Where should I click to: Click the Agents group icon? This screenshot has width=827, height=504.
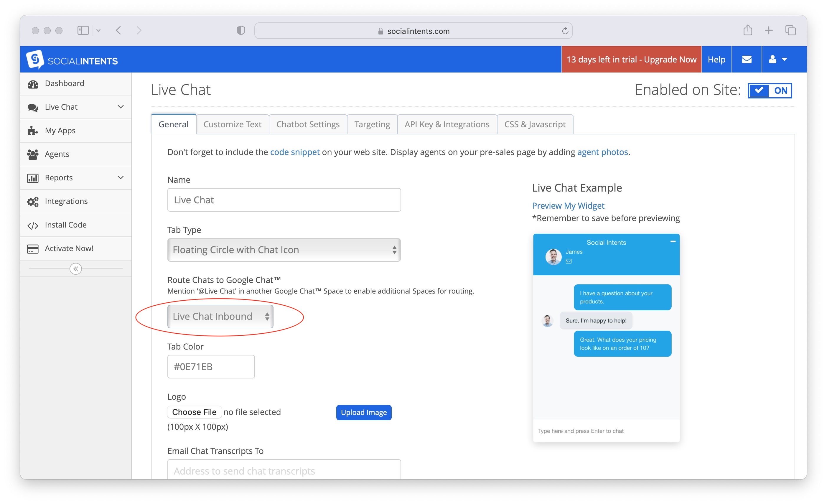click(x=32, y=154)
